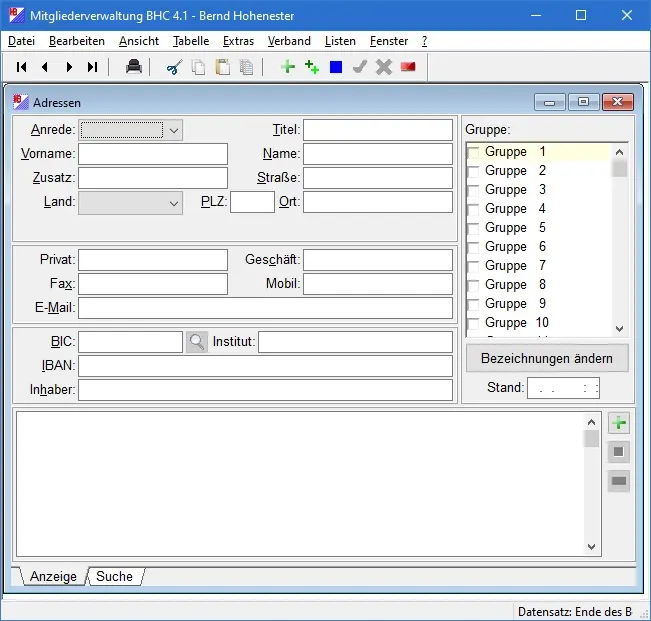Viewport: 651px width, 621px height.
Task: Jump to the last record
Action: (x=93, y=67)
